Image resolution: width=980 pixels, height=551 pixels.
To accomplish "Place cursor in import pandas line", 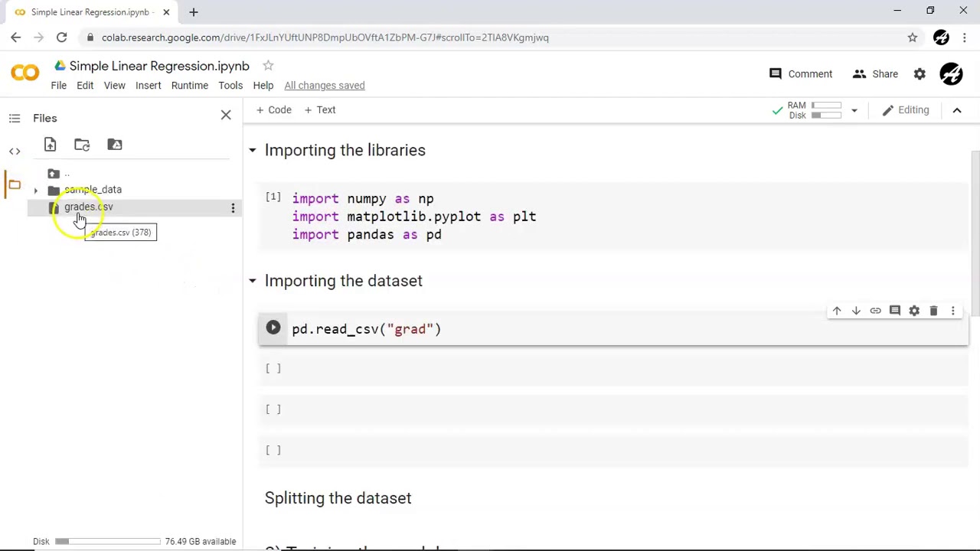I will tap(367, 234).
